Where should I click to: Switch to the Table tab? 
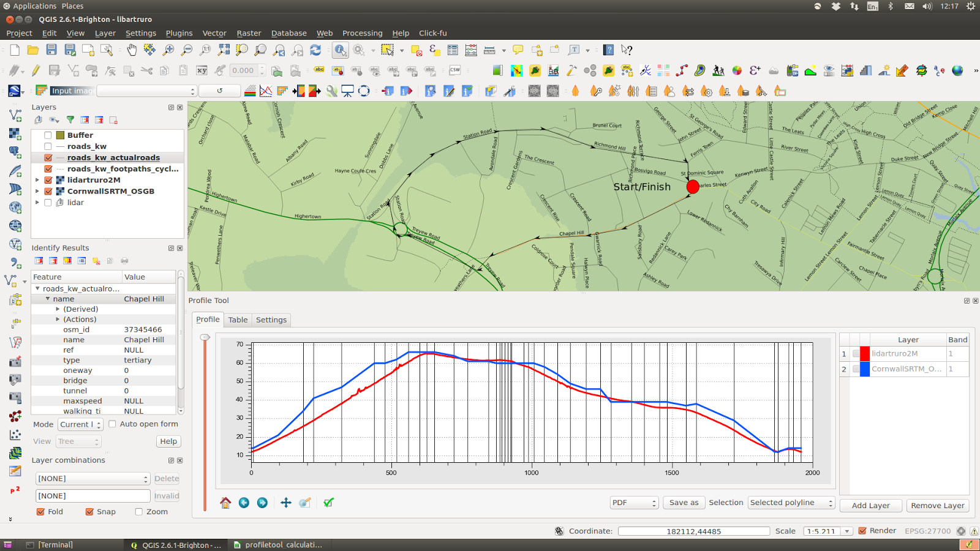pos(238,320)
